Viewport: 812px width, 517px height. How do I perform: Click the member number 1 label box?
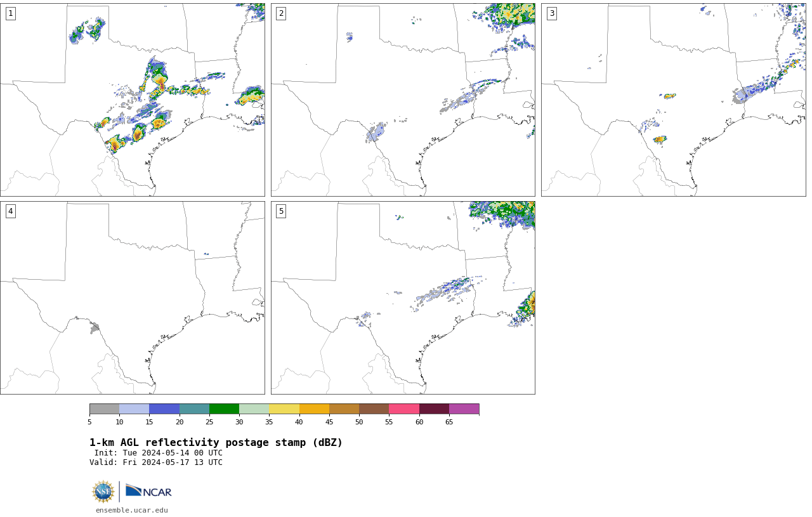point(11,13)
